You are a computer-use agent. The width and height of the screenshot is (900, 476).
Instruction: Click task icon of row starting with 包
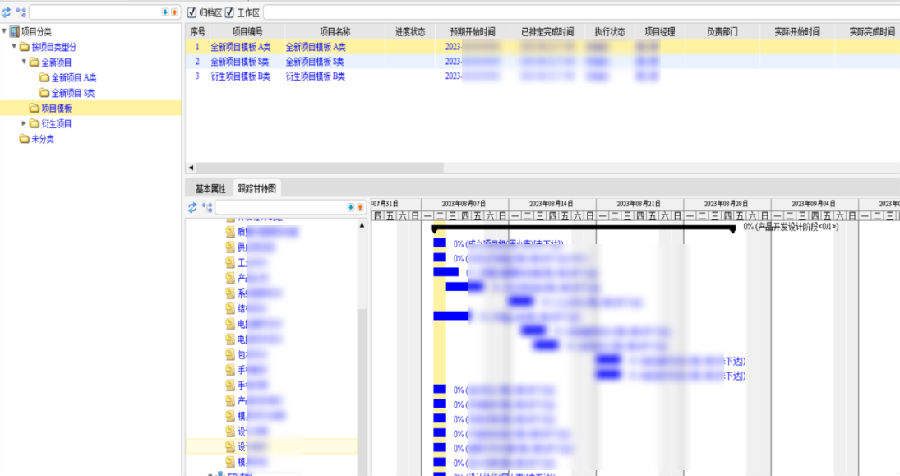click(x=230, y=354)
